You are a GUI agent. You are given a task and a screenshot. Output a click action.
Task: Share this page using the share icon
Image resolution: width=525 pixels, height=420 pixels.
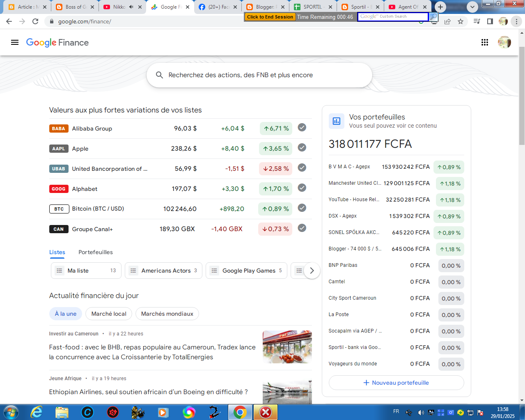(x=447, y=21)
